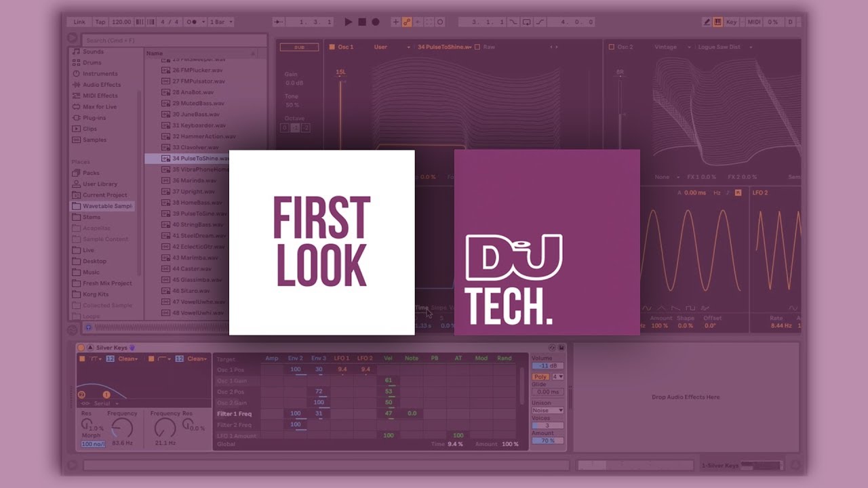Open the 1 Bar quantization dropdown
This screenshot has height=488, width=868.
220,22
